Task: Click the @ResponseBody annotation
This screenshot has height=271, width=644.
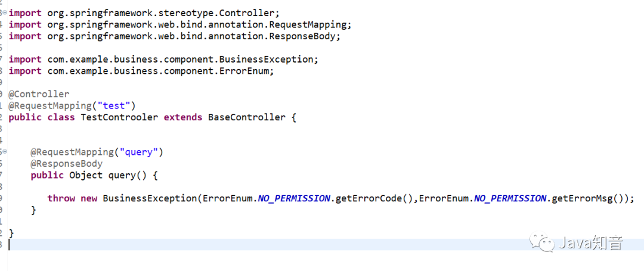Action: pyautogui.click(x=67, y=164)
